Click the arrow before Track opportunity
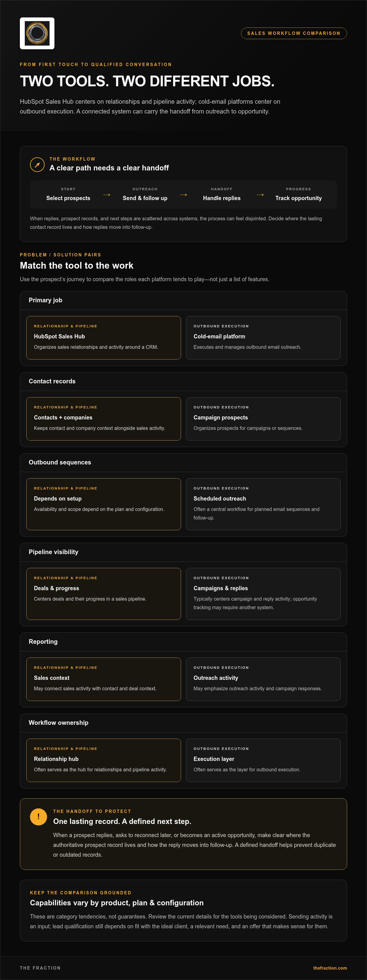This screenshot has width=367, height=980. (x=260, y=194)
